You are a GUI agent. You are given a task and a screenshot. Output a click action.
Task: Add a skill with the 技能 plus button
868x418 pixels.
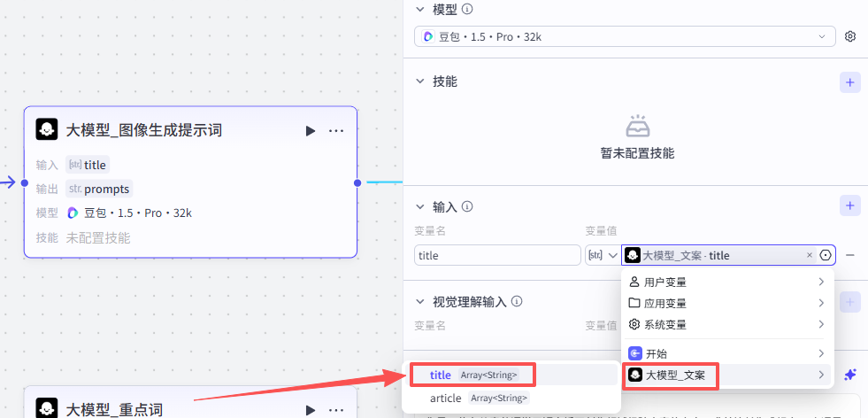tap(849, 81)
